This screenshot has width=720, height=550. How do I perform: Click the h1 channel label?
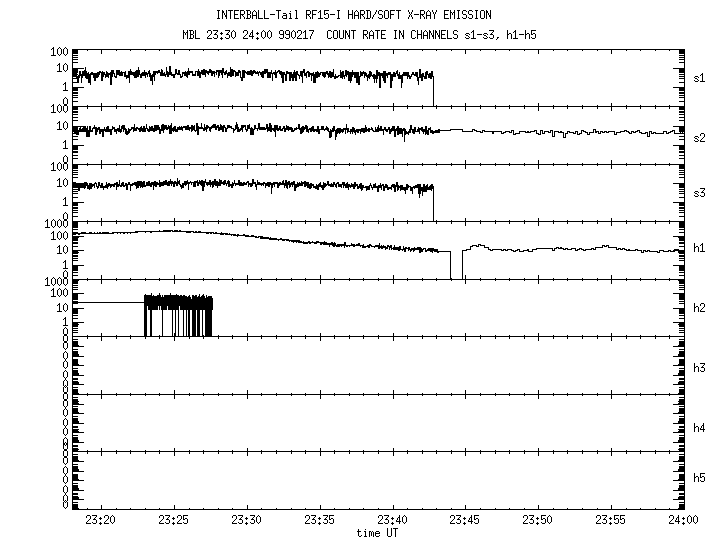click(x=700, y=249)
